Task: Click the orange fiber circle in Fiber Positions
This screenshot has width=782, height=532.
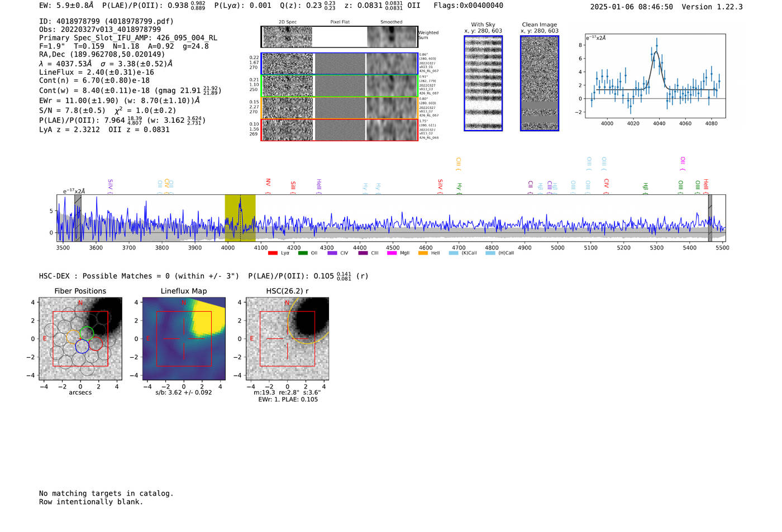Action: coord(73,337)
